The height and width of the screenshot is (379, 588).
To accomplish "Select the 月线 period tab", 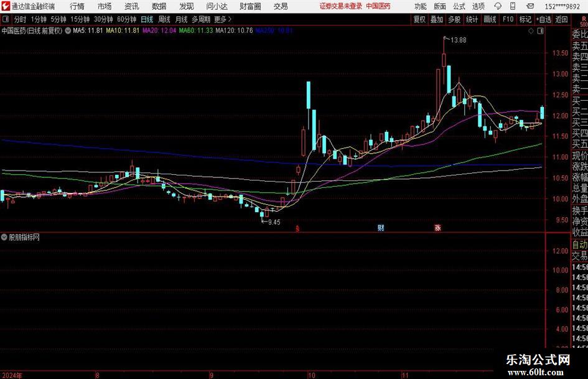I will 182,19.
